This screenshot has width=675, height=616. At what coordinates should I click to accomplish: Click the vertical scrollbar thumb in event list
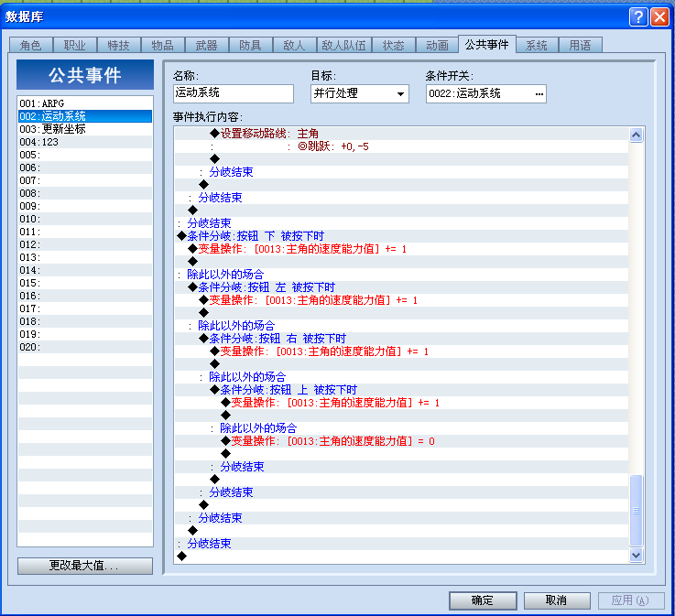(x=636, y=510)
